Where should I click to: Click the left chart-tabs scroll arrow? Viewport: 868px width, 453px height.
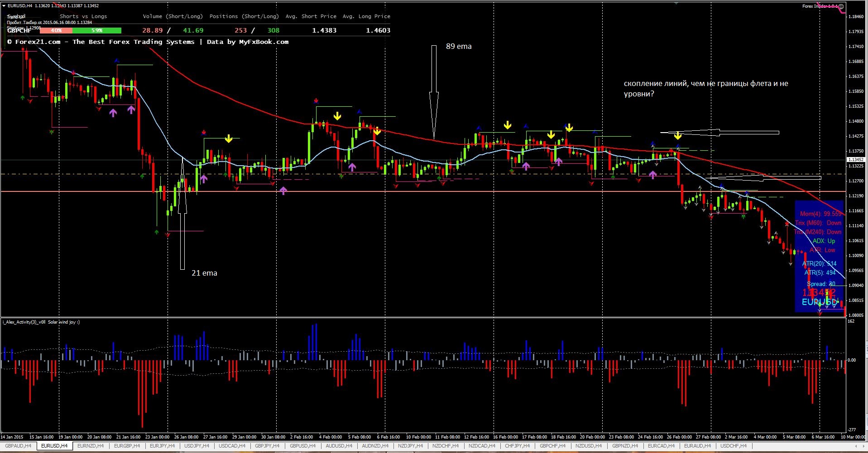tap(856, 446)
